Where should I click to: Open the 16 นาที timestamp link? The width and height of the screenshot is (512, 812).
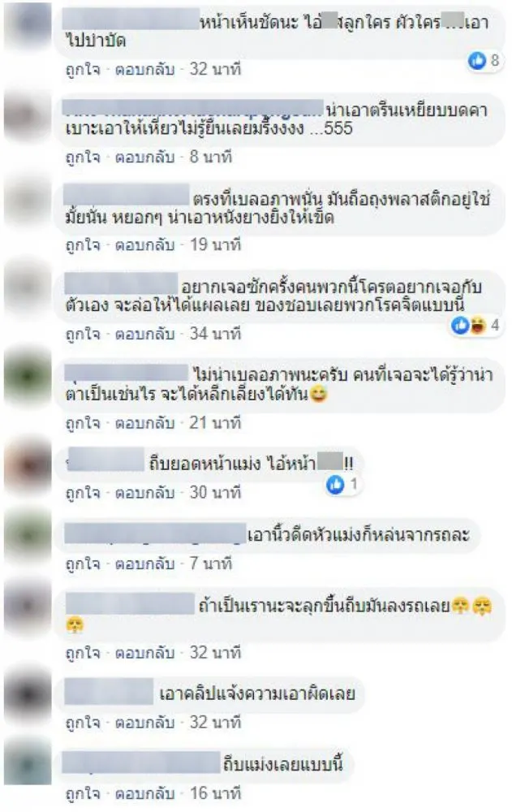(x=215, y=793)
